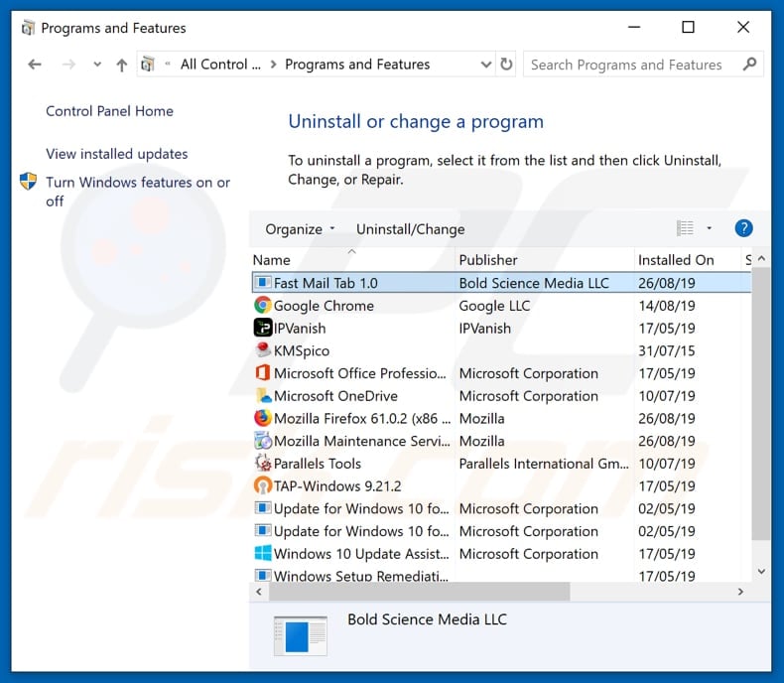784x683 pixels.
Task: Open View installed updates link
Action: (116, 154)
